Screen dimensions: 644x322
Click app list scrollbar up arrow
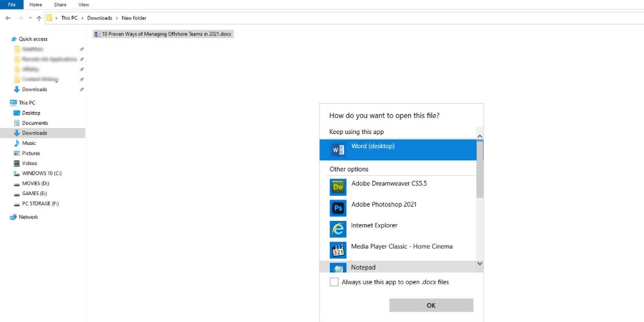(480, 136)
